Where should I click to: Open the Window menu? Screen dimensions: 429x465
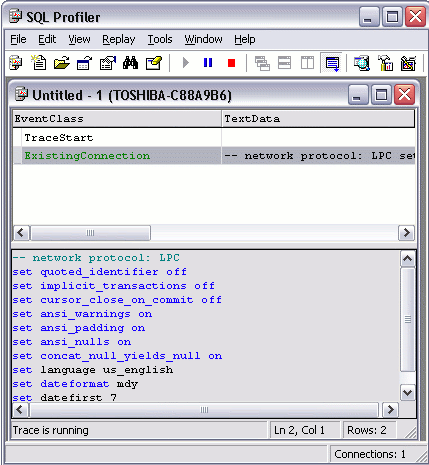point(203,39)
